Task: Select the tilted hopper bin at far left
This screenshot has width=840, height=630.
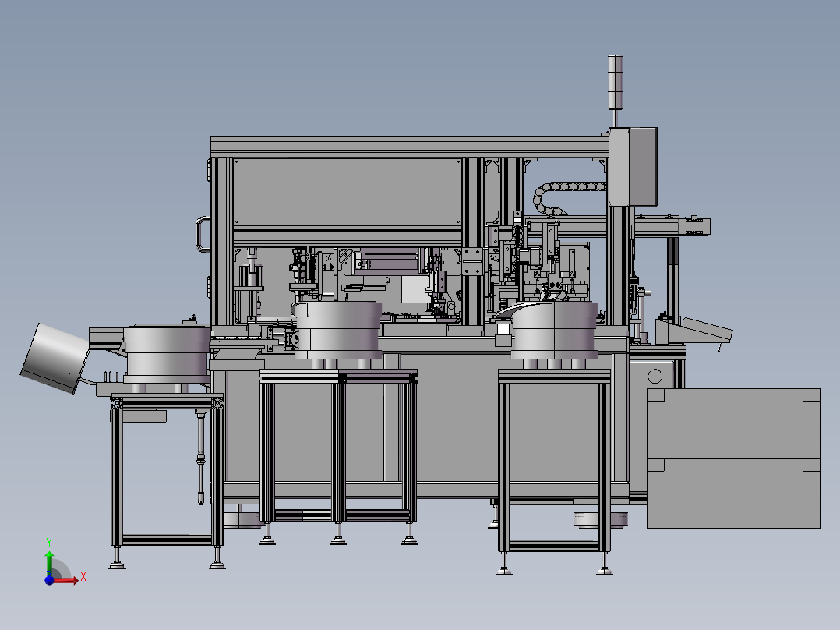Action: pyautogui.click(x=55, y=358)
